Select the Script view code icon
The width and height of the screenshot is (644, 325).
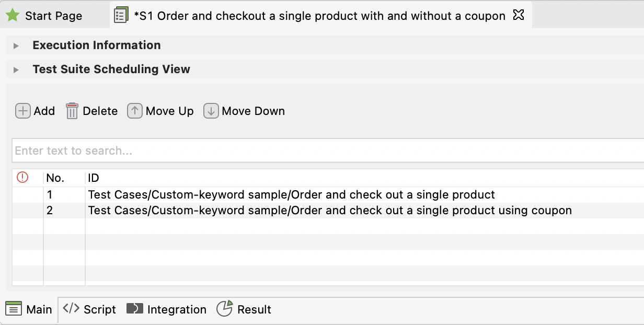tap(70, 309)
